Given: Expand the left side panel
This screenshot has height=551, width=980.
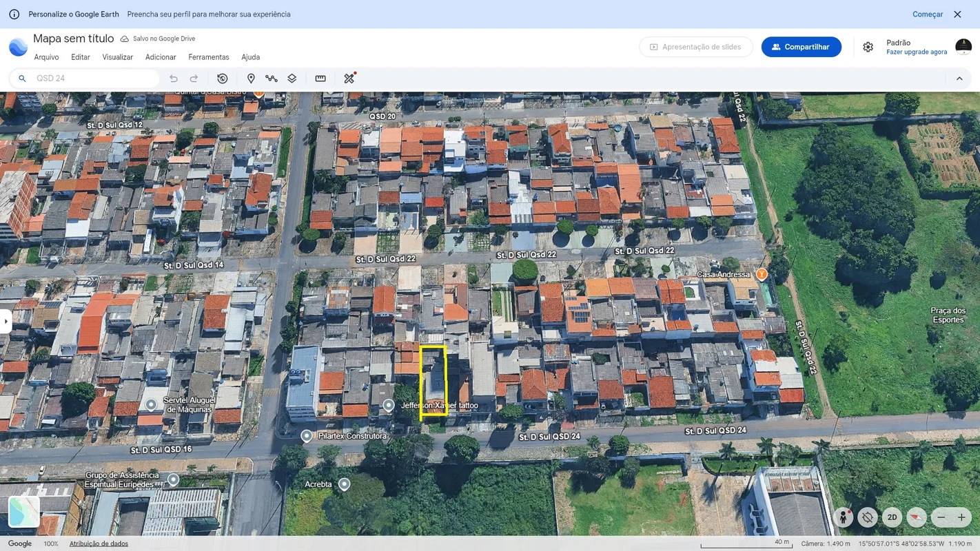Looking at the screenshot, I should (6, 321).
